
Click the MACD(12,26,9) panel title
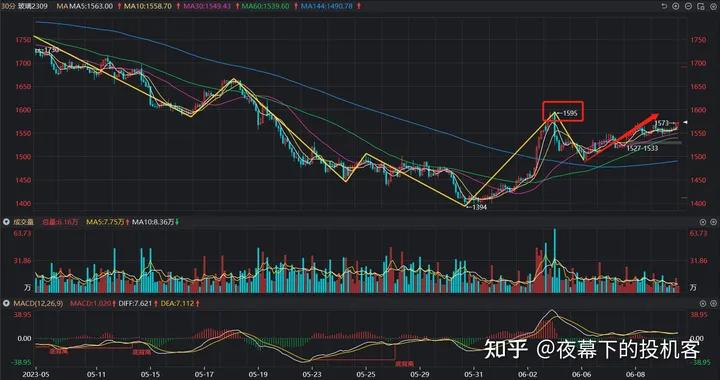(x=39, y=303)
